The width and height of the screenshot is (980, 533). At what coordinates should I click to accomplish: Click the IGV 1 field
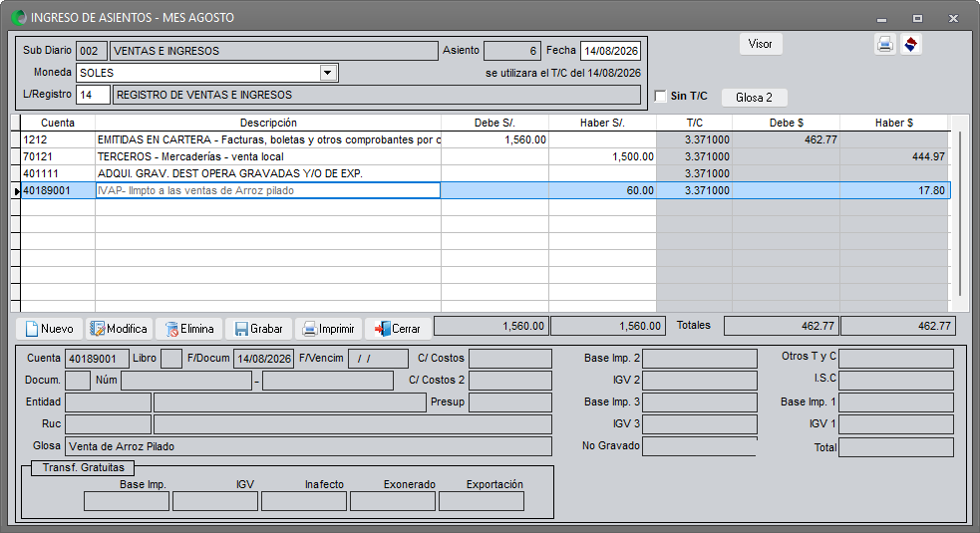(896, 424)
